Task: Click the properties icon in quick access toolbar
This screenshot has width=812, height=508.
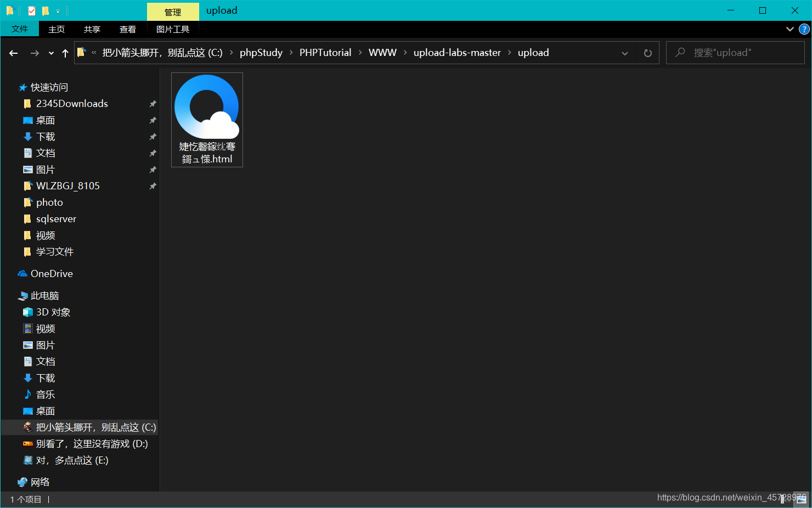Action: pos(32,10)
